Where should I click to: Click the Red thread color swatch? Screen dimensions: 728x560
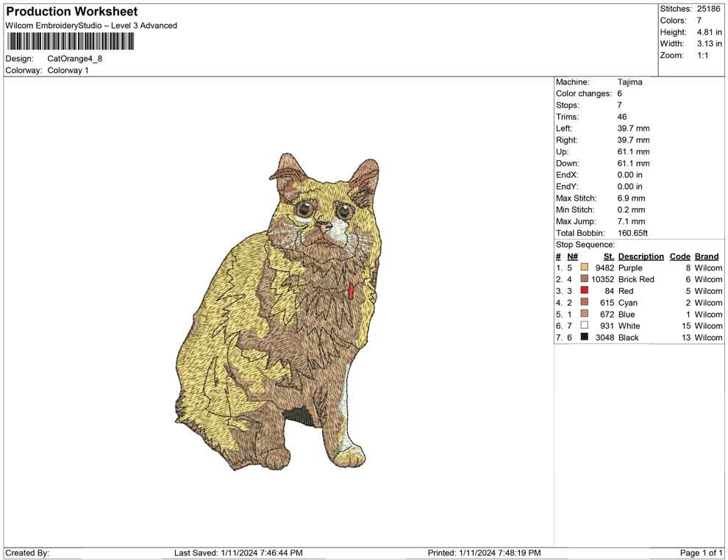pyautogui.click(x=584, y=290)
